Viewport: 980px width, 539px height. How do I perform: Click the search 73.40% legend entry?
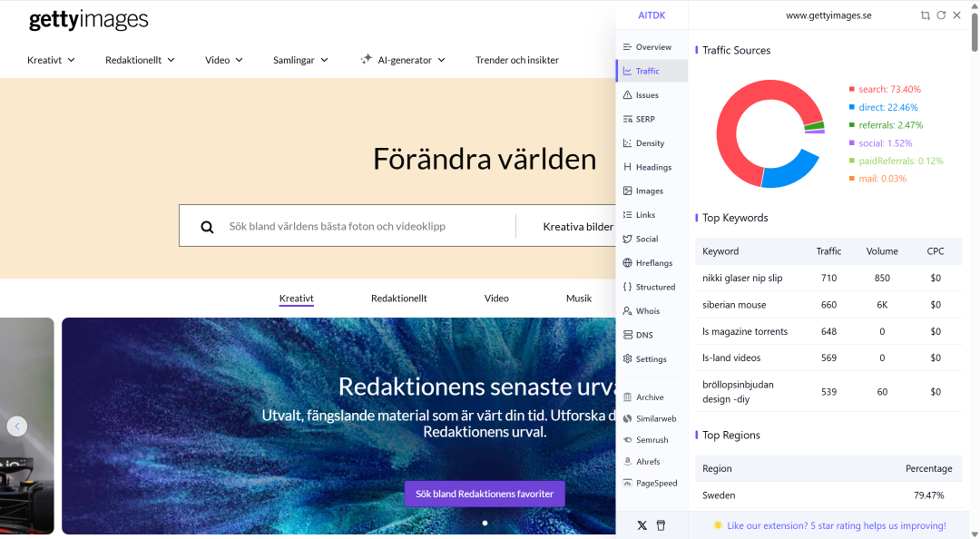pos(885,90)
